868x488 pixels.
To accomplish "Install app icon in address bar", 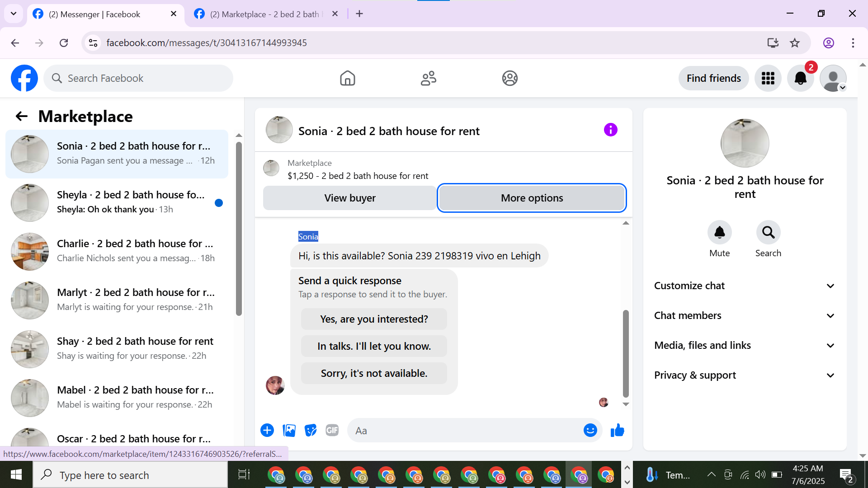I will 773,43.
